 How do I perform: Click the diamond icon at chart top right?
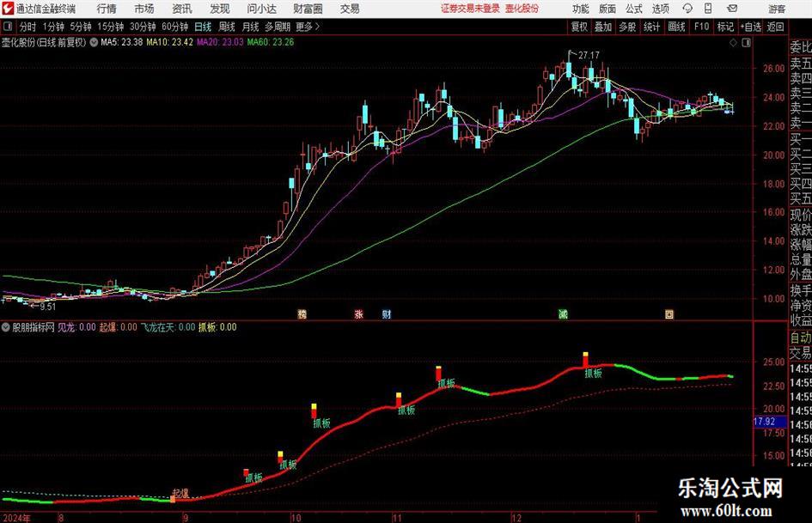pos(733,43)
